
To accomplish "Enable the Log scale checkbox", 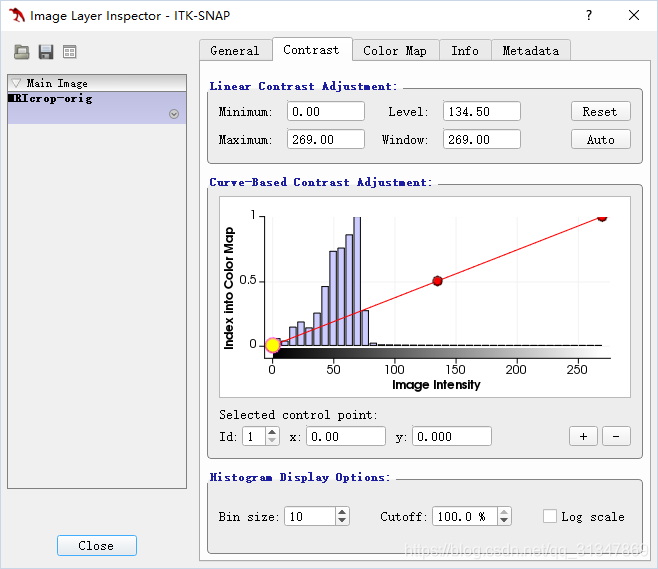I will click(x=550, y=516).
